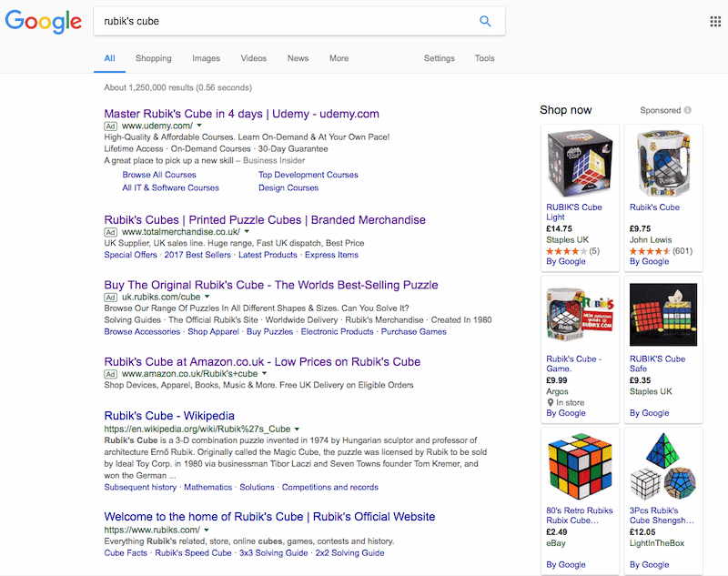
Task: Expand the amazon.co.uk URL dropdown
Action: 265,373
